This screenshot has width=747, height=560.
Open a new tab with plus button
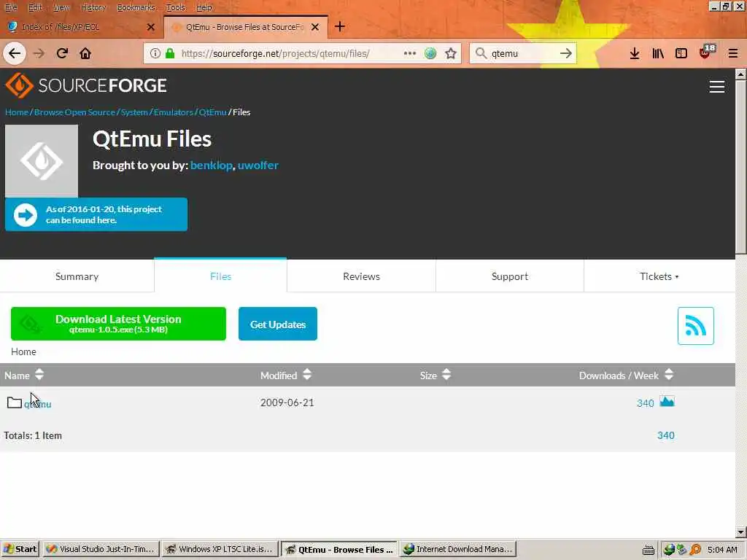(340, 27)
